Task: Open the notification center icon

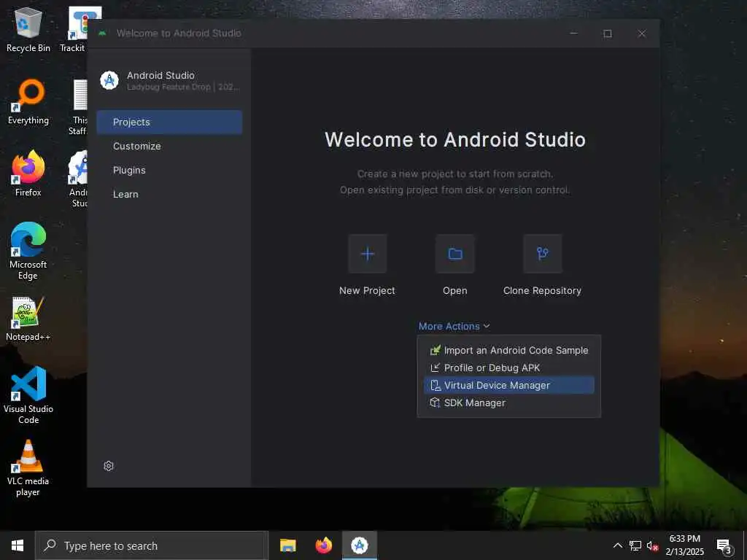Action: (x=724, y=545)
